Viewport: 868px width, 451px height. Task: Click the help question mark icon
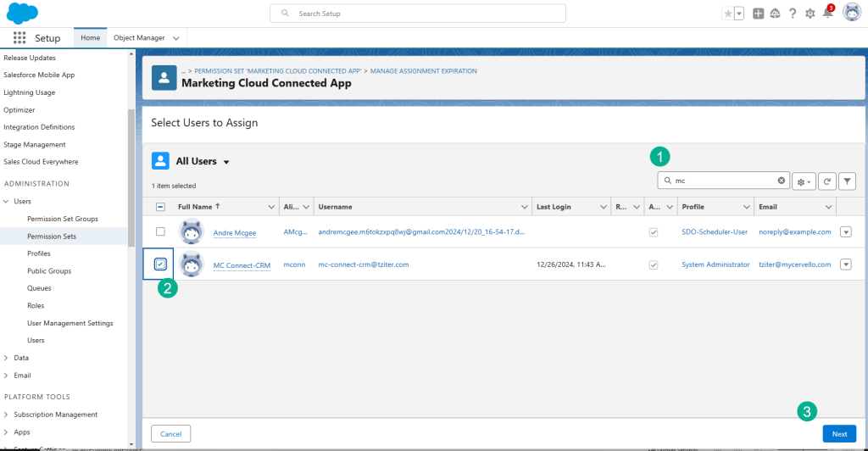(793, 14)
